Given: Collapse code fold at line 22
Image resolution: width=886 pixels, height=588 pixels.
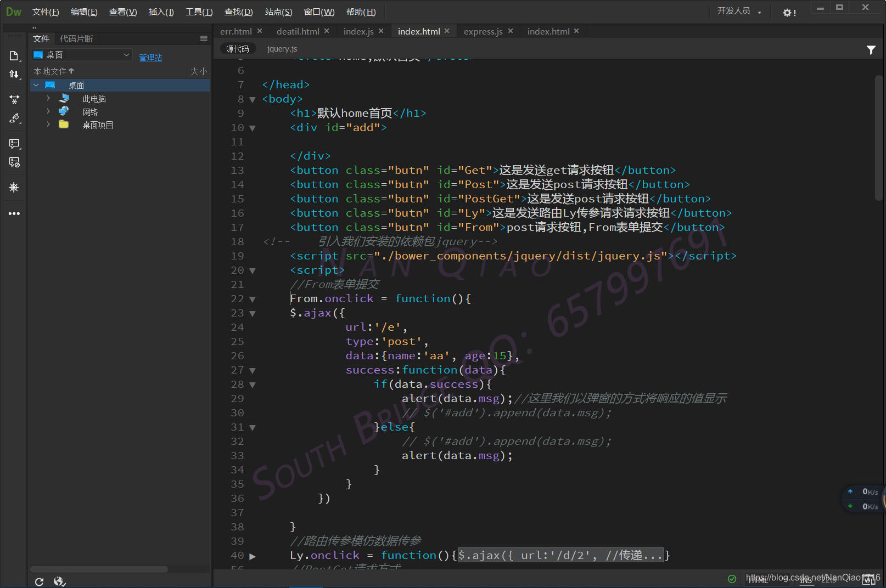Looking at the screenshot, I should click(253, 299).
